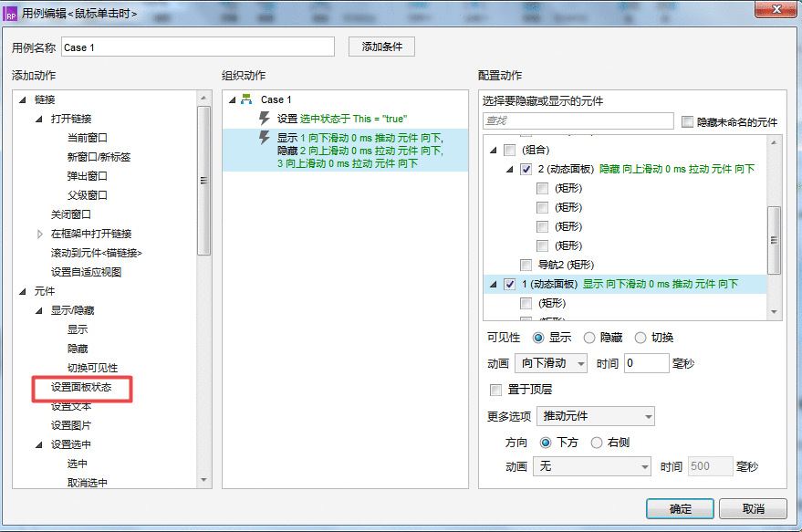
Task: Select the 设置 选中状态于 This action row
Action: coord(345,119)
